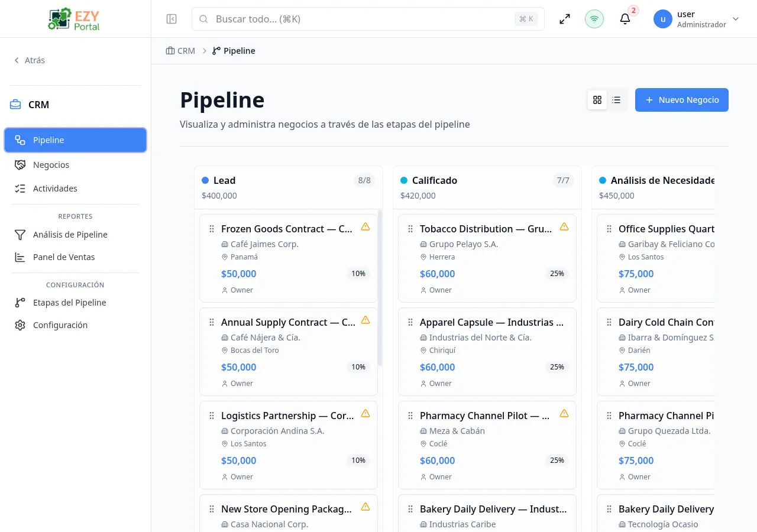The height and width of the screenshot is (532, 757).
Task: Click Café Jaimes Corp. company name
Action: point(264,244)
